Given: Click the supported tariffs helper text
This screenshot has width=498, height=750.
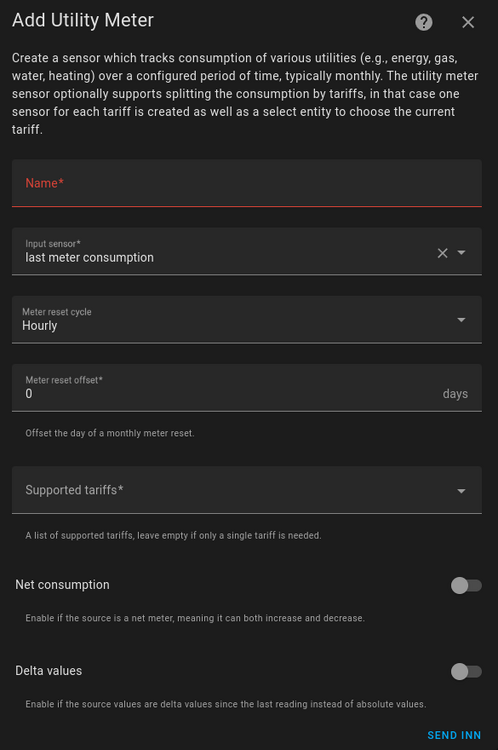Looking at the screenshot, I should click(x=173, y=535).
